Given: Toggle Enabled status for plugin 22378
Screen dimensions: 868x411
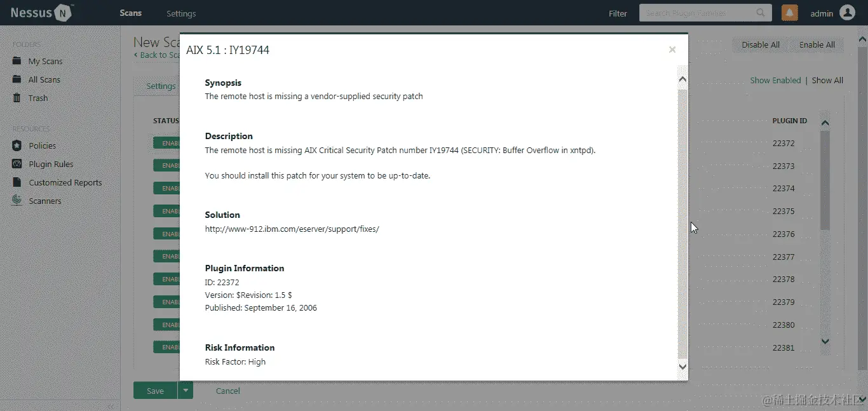Looking at the screenshot, I should (x=167, y=280).
